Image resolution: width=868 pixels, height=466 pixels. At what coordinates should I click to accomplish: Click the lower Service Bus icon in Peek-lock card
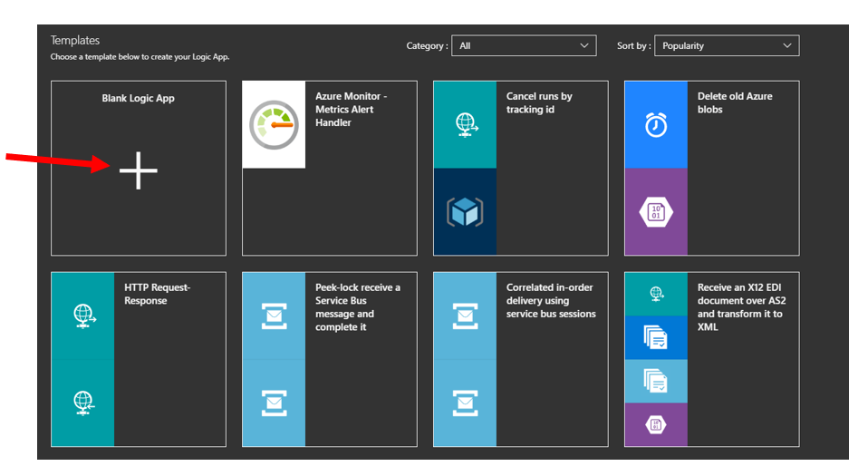point(274,403)
